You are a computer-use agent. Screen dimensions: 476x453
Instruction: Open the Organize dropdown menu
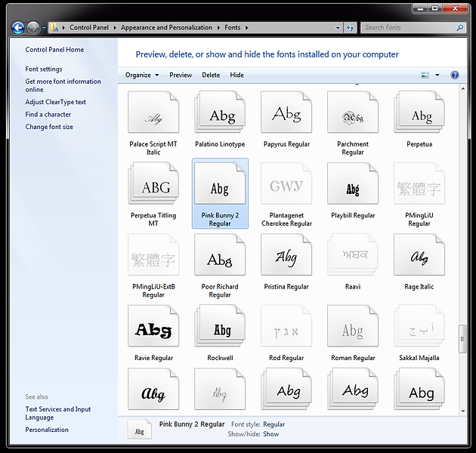(x=142, y=75)
